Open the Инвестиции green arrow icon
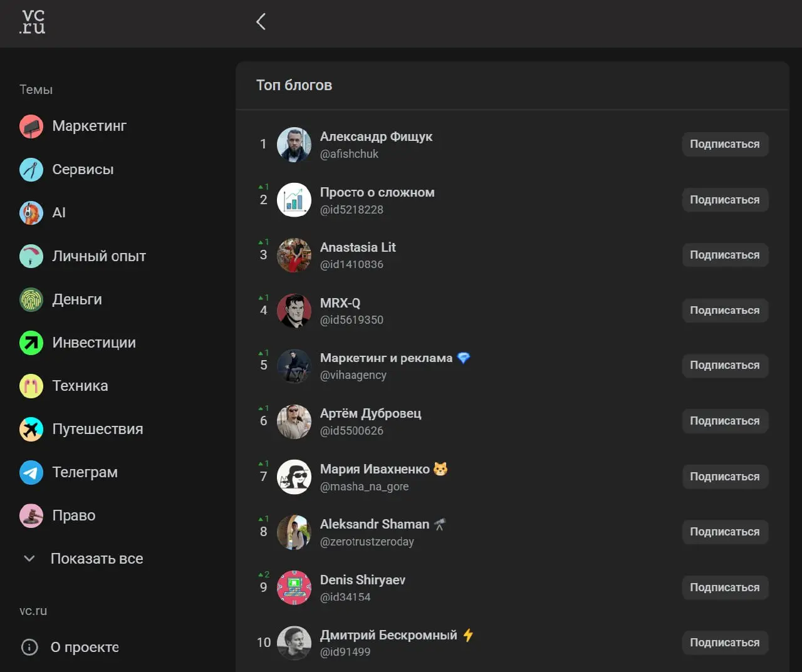This screenshot has height=672, width=802. (x=31, y=343)
